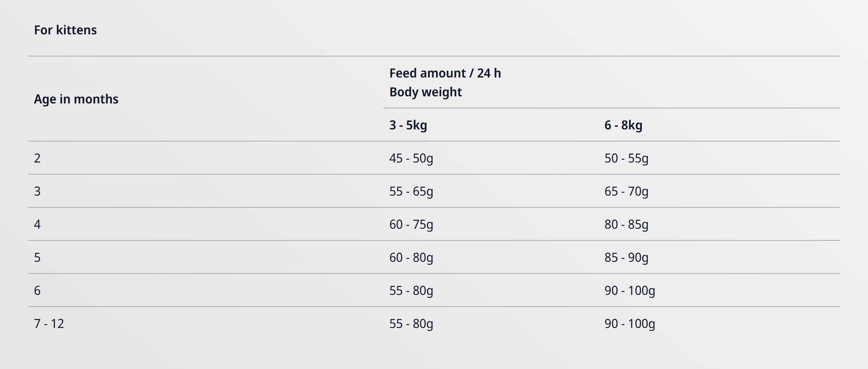
Task: Select the "3 - 5kg" column header
Action: [x=408, y=125]
